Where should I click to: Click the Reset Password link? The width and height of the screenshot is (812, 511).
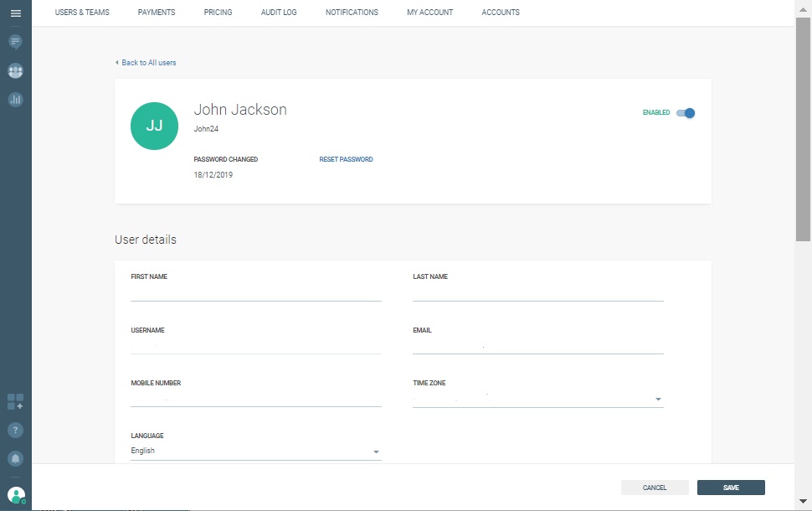click(x=346, y=159)
